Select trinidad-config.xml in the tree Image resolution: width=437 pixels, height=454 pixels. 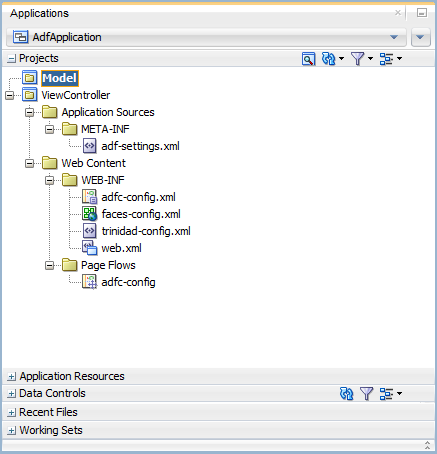pyautogui.click(x=146, y=231)
